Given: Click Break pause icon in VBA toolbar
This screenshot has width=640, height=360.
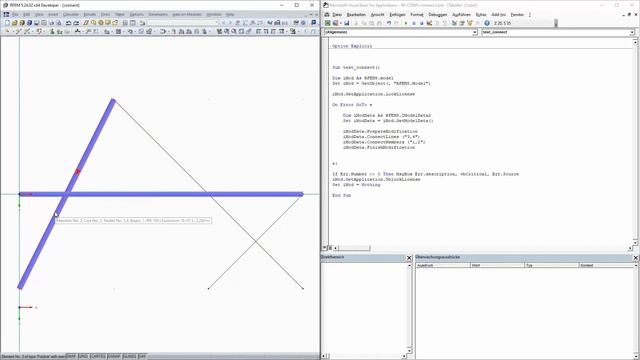Looking at the screenshot, I should point(413,23).
